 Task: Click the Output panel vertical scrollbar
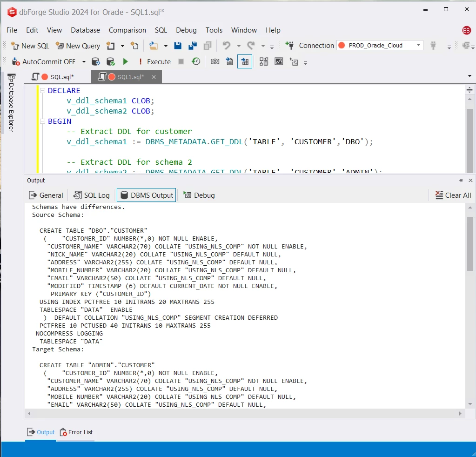(x=470, y=243)
